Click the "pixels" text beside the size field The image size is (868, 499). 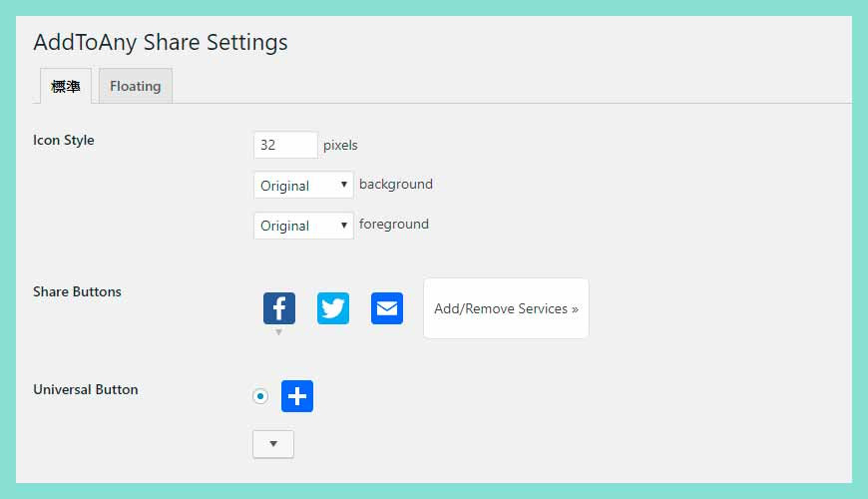click(340, 145)
